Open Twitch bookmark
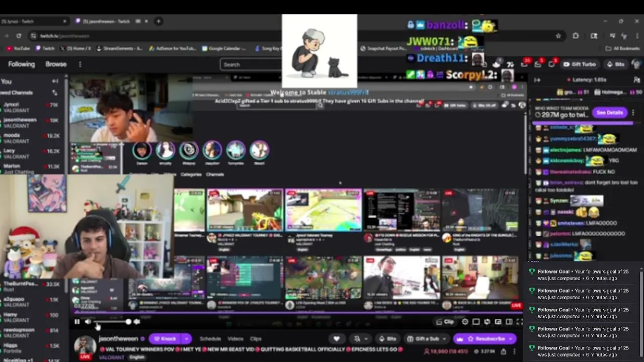 [45, 49]
